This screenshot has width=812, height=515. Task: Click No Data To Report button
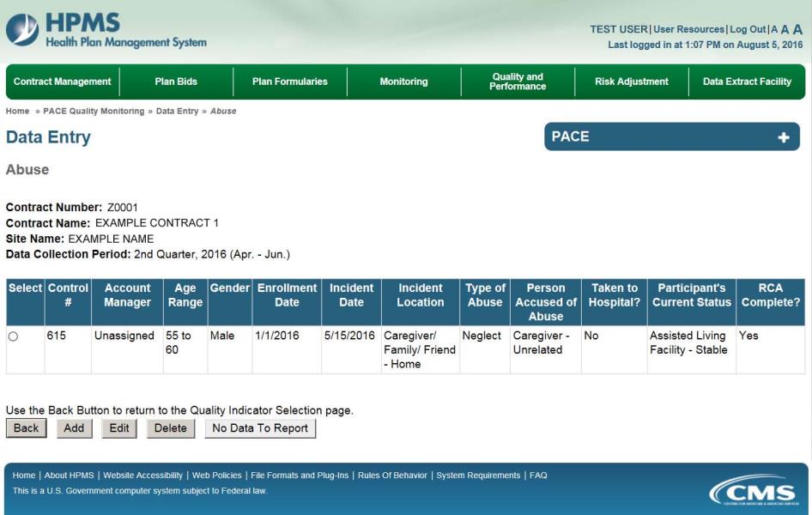pos(260,428)
